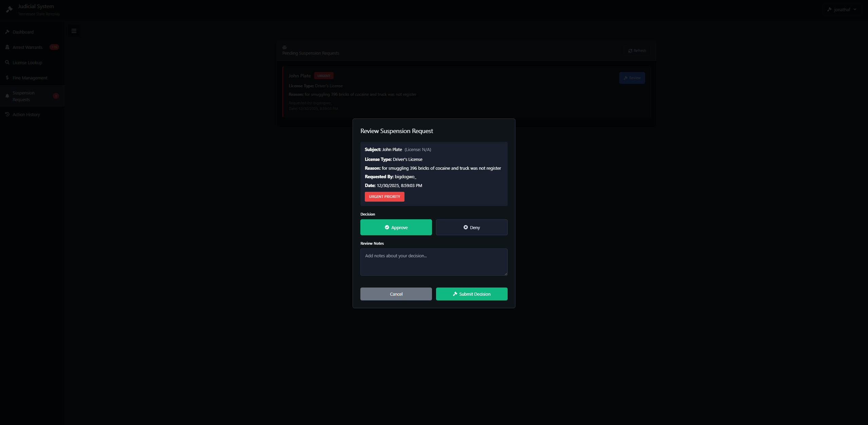Click the License Lookup magnifier icon

click(7, 62)
